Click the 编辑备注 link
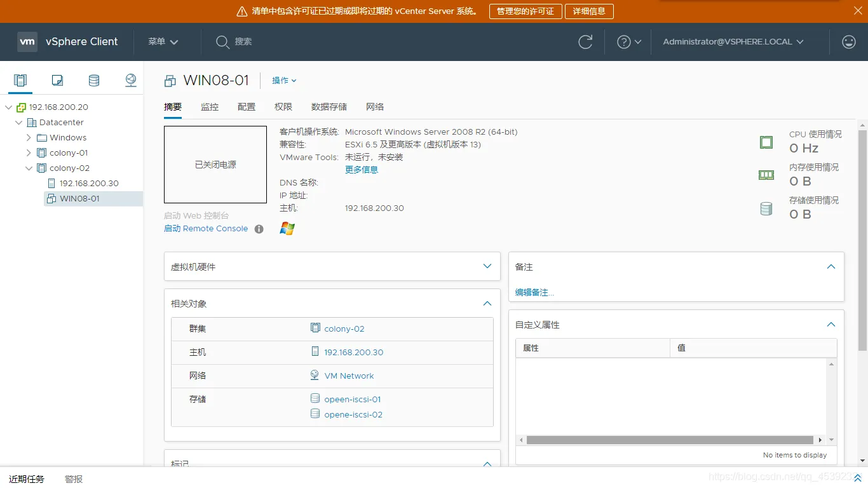Image resolution: width=868 pixels, height=488 pixels. click(534, 293)
